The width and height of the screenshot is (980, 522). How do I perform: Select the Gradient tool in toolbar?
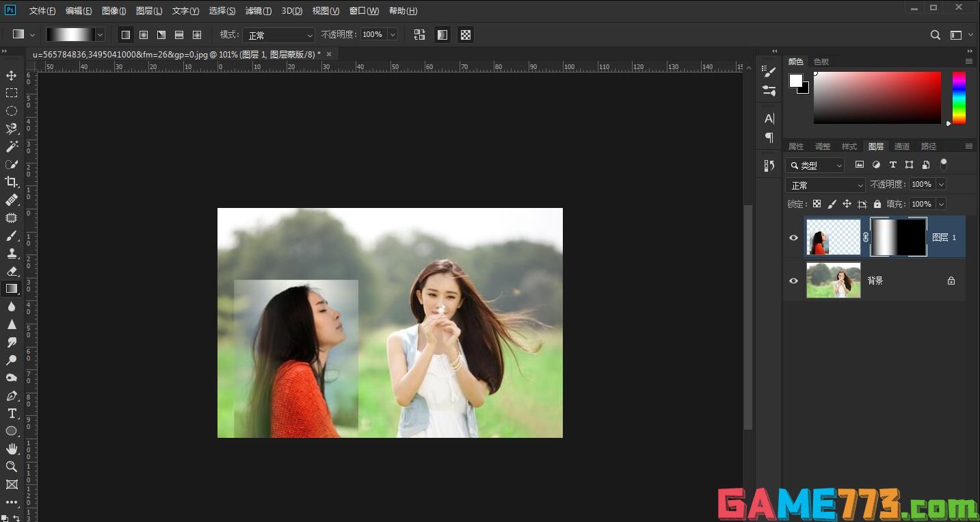[x=12, y=289]
